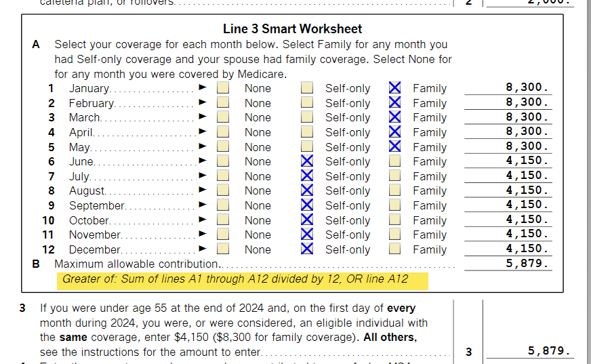Uncheck June Self-only coverage box
The width and height of the screenshot is (591, 364).
[x=307, y=161]
